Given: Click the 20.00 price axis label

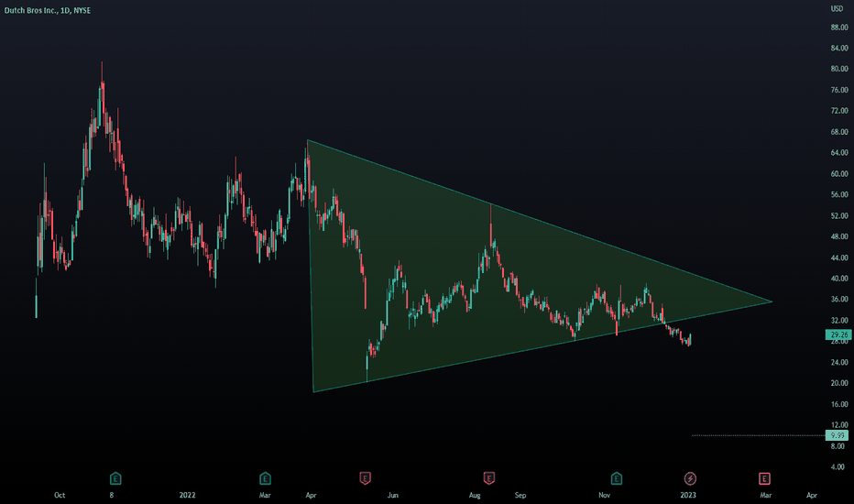Looking at the screenshot, I should point(839,383).
